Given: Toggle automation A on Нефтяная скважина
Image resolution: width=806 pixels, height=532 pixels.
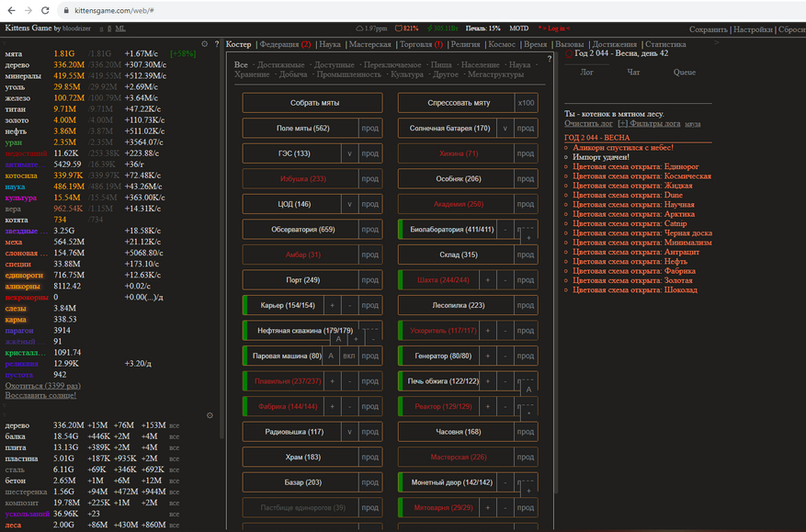Looking at the screenshot, I should coord(338,339).
